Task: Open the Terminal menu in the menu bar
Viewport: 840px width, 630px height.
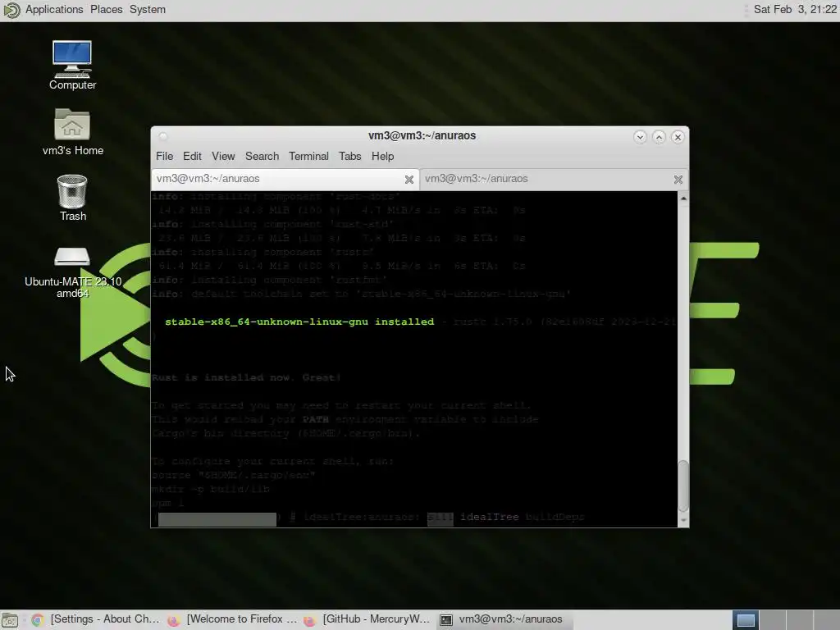Action: [x=308, y=156]
